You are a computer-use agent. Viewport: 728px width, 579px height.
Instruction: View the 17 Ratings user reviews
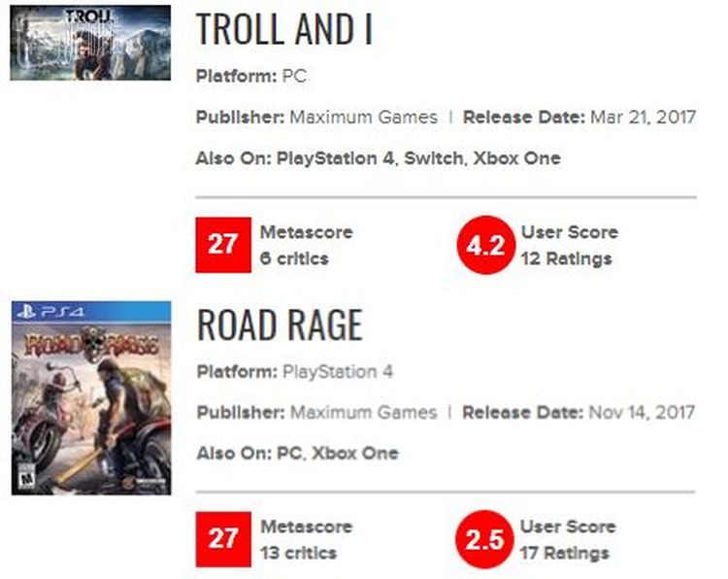pyautogui.click(x=565, y=553)
